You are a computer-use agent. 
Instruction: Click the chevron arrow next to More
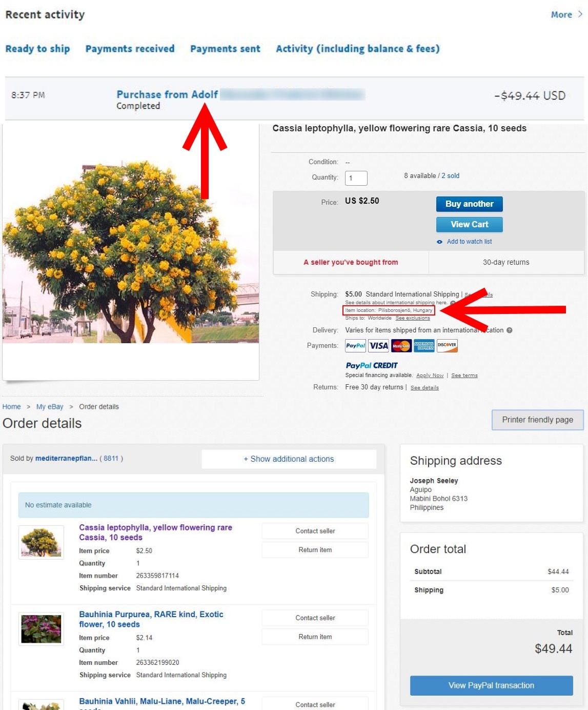(x=580, y=14)
